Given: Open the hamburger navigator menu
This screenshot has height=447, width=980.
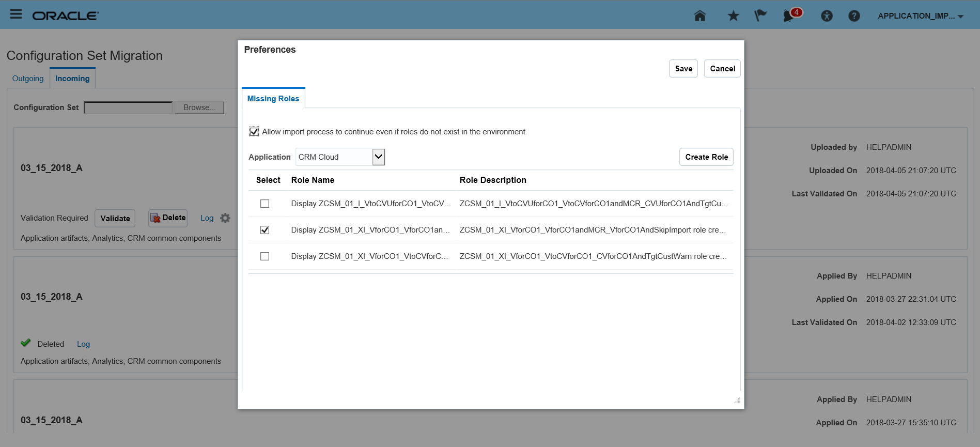Looking at the screenshot, I should pos(16,14).
